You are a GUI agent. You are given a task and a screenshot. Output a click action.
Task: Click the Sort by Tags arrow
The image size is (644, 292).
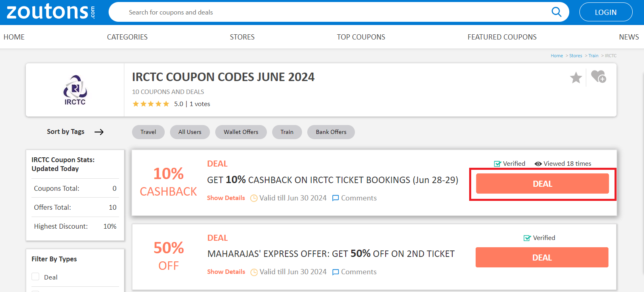[x=99, y=132]
